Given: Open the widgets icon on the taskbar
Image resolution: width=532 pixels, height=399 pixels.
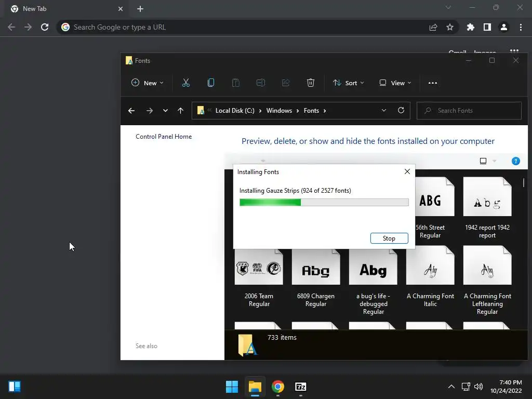Looking at the screenshot, I should pos(15,387).
